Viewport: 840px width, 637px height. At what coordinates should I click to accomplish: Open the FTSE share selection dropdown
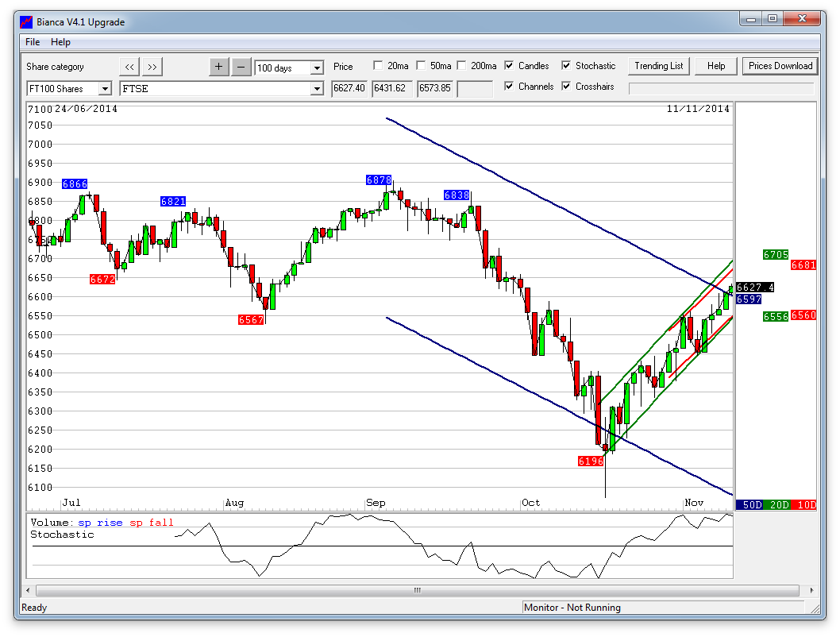pyautogui.click(x=317, y=89)
